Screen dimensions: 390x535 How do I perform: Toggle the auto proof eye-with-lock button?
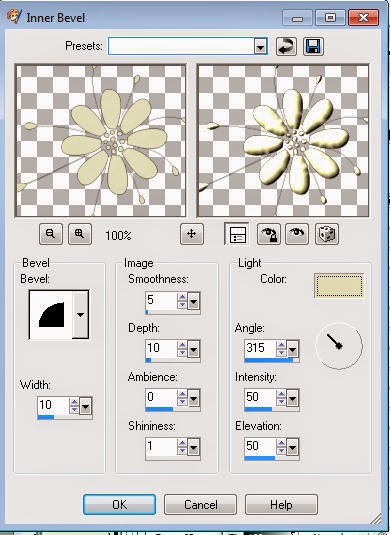269,234
